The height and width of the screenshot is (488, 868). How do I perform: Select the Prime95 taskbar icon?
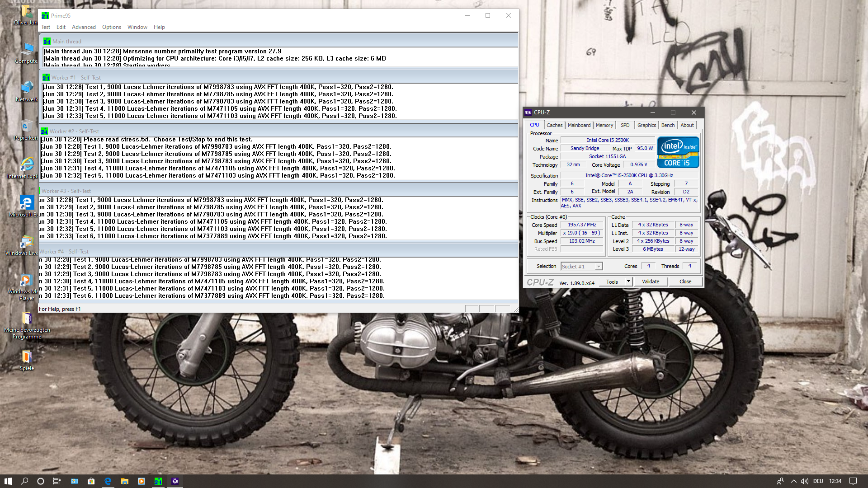tap(158, 481)
